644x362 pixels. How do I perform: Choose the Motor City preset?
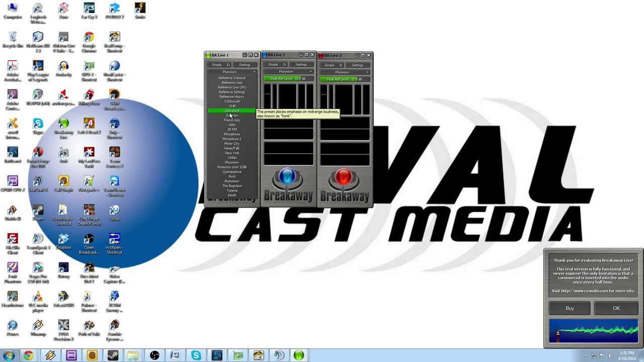(232, 144)
